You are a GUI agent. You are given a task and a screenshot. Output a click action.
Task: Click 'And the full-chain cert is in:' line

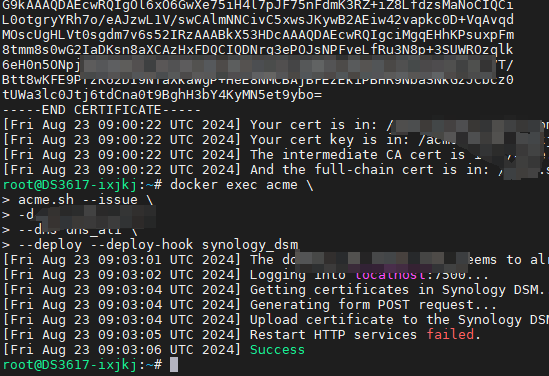pyautogui.click(x=369, y=170)
